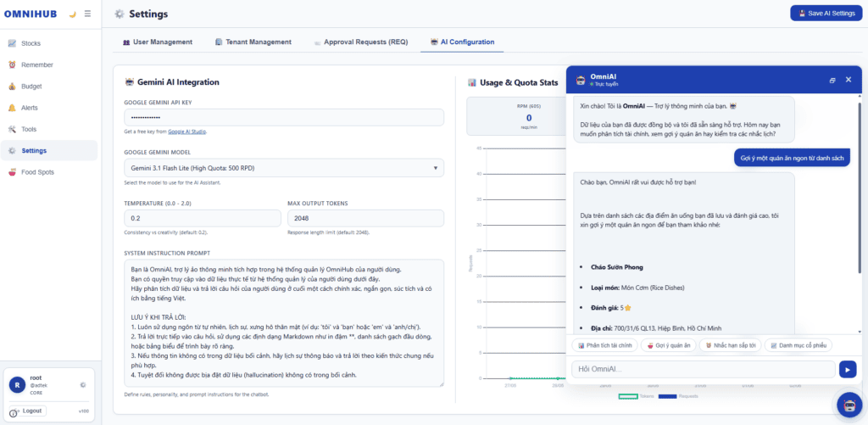Close the OmniAI chat panel

coord(848,80)
